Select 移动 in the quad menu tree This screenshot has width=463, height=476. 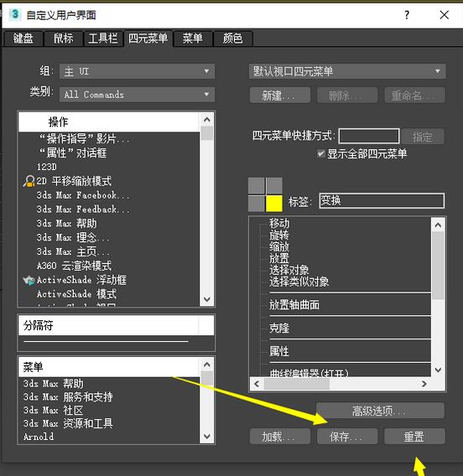point(279,224)
